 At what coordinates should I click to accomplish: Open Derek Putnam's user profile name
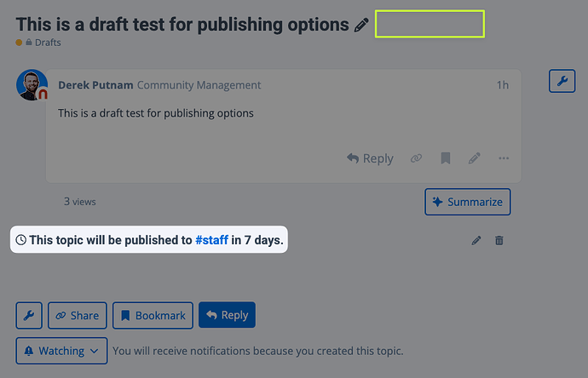[95, 85]
